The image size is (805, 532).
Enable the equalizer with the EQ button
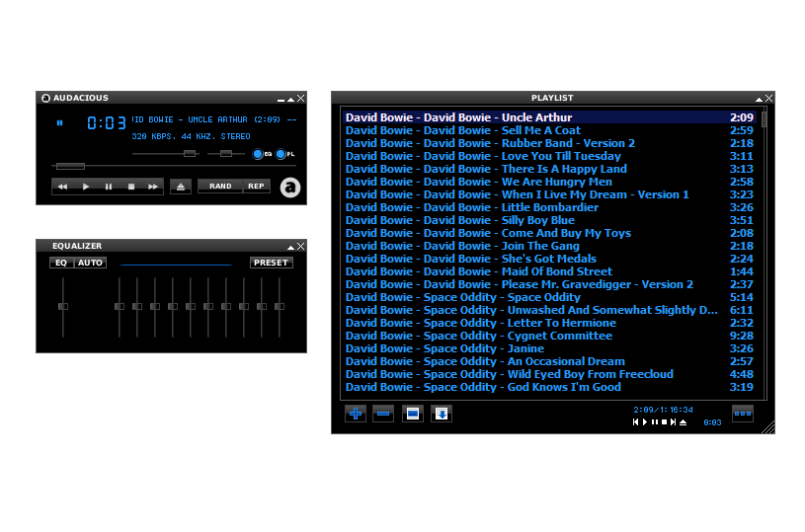[61, 263]
